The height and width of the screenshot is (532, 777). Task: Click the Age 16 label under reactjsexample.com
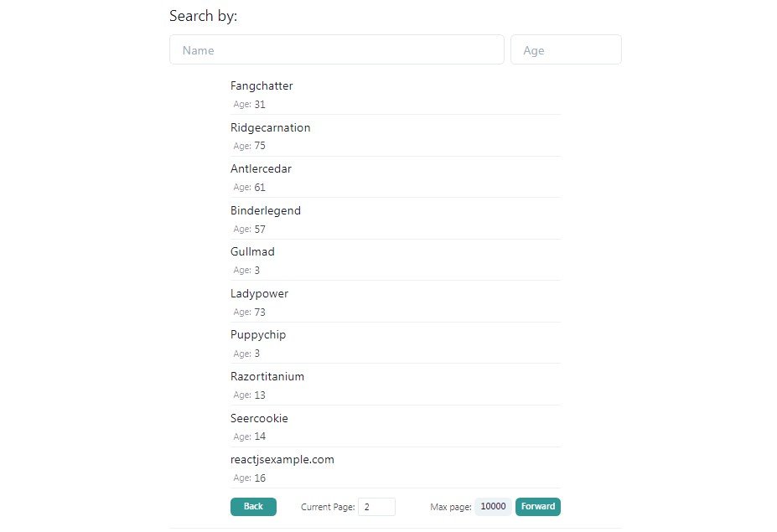pos(246,478)
